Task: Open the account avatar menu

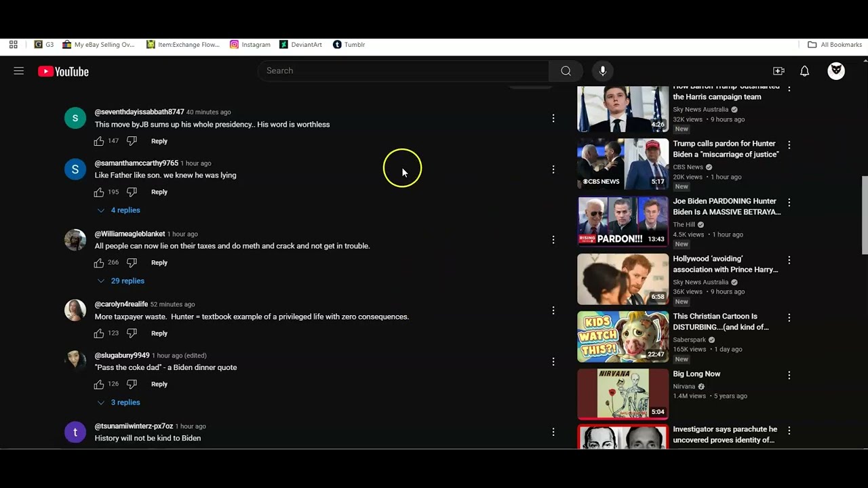Action: (836, 70)
